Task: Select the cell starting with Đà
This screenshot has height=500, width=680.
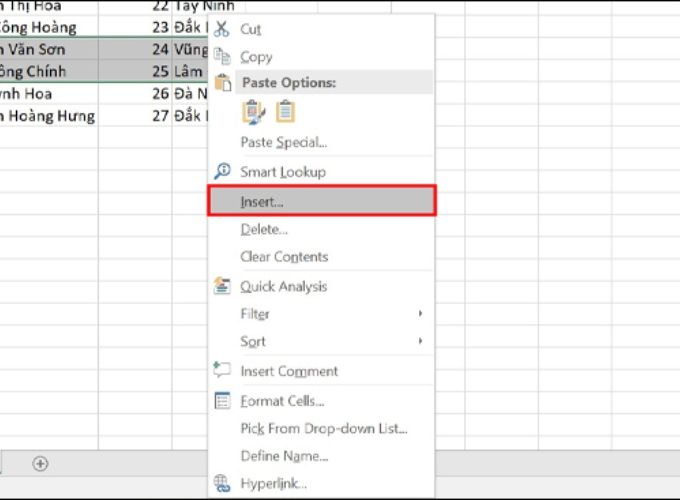Action: 190,93
